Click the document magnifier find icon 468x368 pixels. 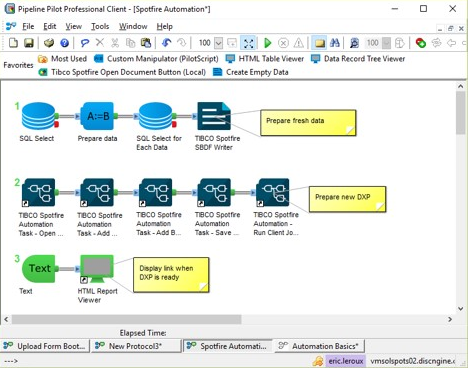[354, 43]
